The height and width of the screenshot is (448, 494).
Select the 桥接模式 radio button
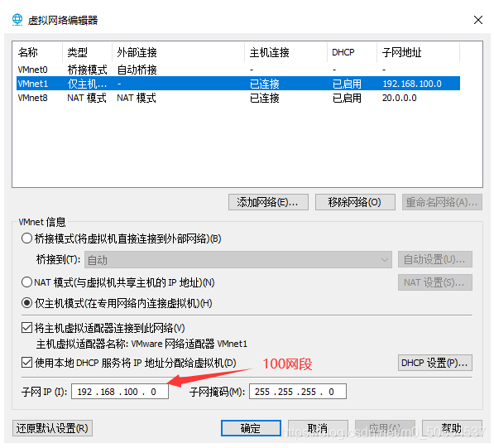26,238
